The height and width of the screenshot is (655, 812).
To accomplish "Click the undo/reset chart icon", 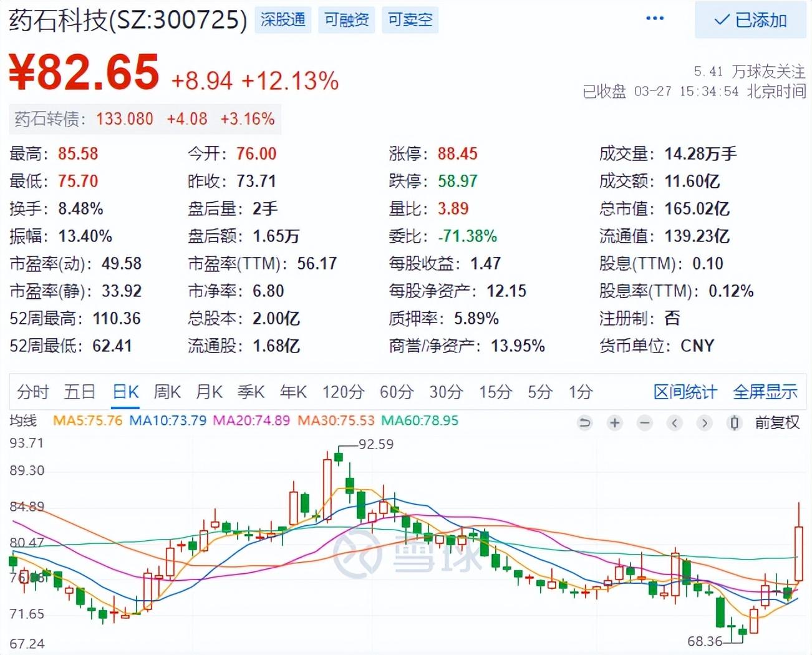I will tap(584, 423).
